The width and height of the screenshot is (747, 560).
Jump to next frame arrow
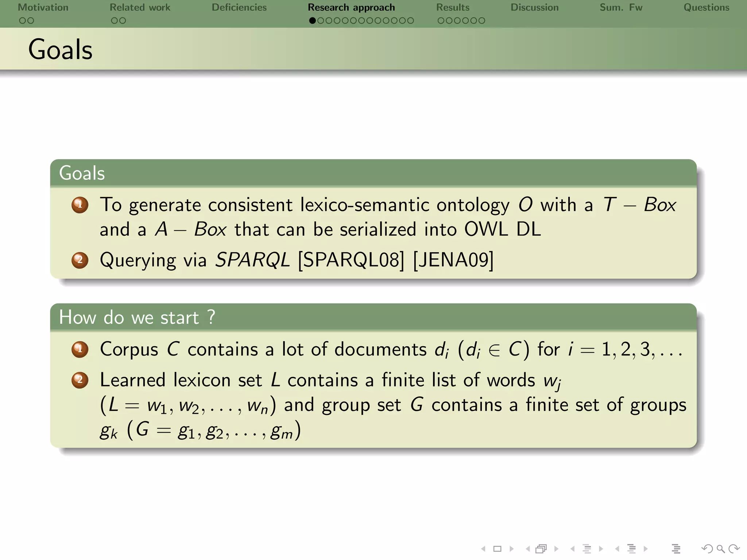pos(556,549)
